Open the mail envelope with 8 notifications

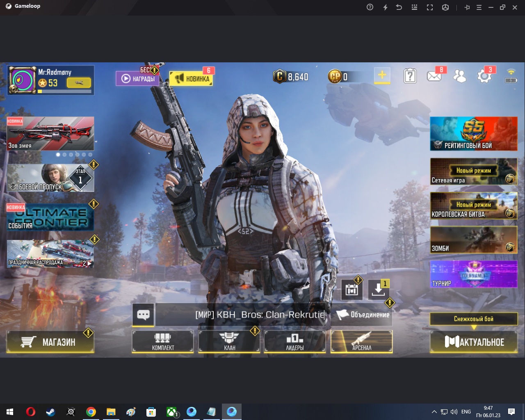coord(434,76)
